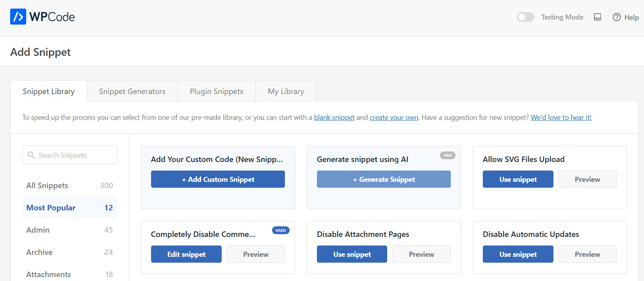Preview Allow SVG Files Upload snippet

pos(587,179)
